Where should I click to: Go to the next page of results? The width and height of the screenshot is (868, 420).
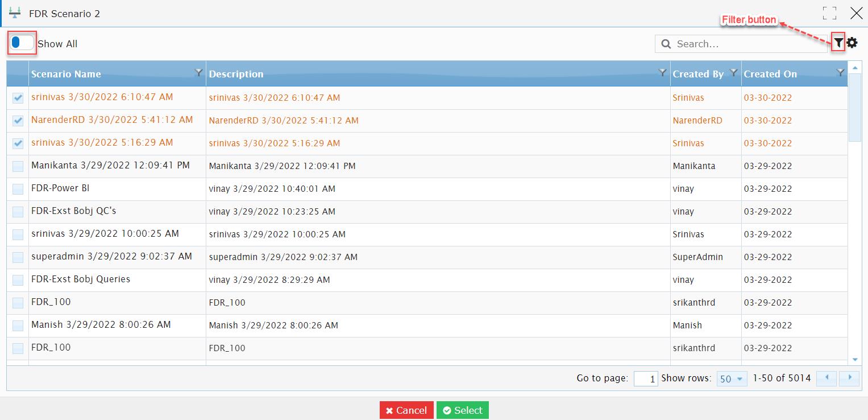coord(850,378)
